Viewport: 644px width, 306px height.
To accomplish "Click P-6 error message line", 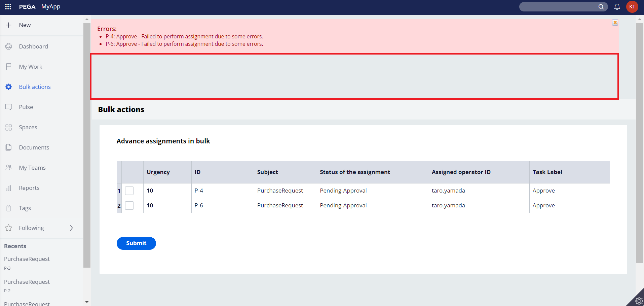I will point(184,44).
